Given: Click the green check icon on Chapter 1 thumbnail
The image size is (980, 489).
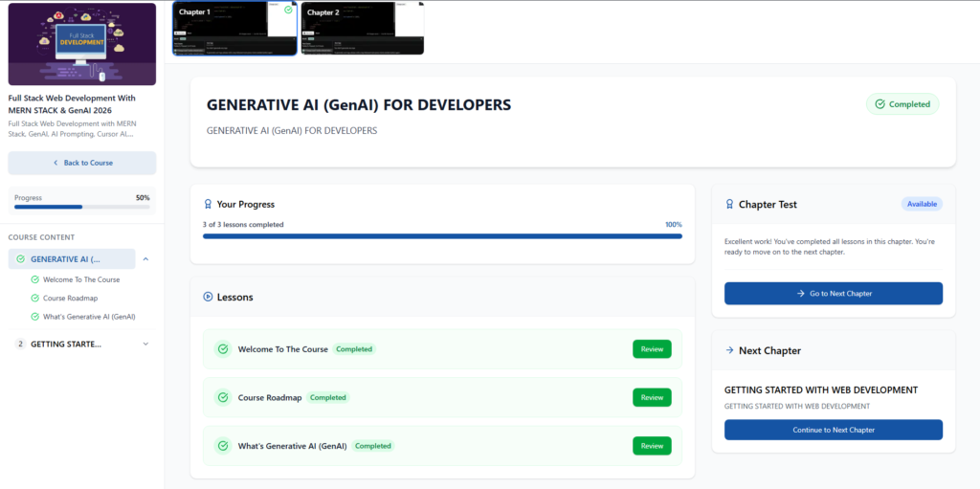Looking at the screenshot, I should click(x=288, y=10).
